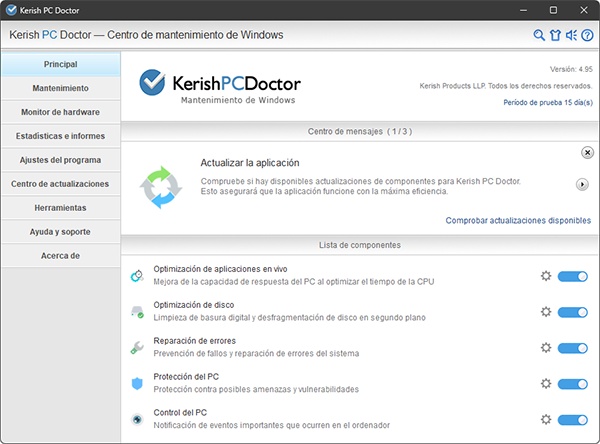The height and width of the screenshot is (444, 600).
Task: Open Ajustes del programa
Action: click(60, 160)
